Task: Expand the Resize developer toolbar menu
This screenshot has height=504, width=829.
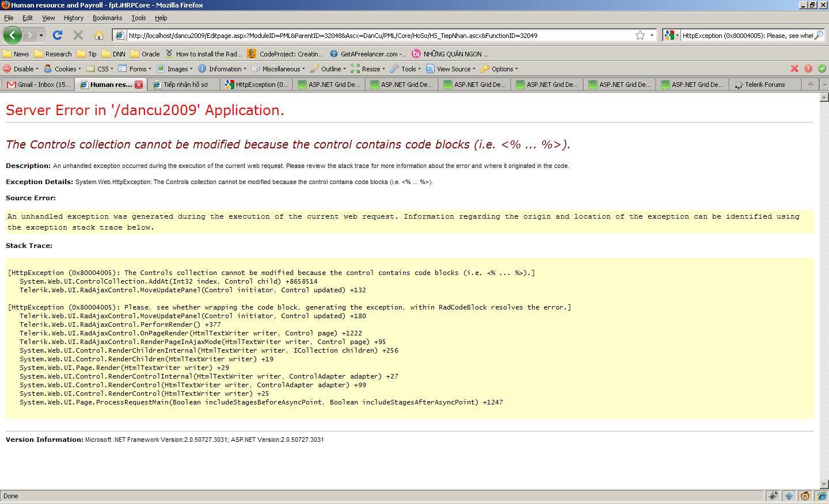Action: tap(368, 69)
